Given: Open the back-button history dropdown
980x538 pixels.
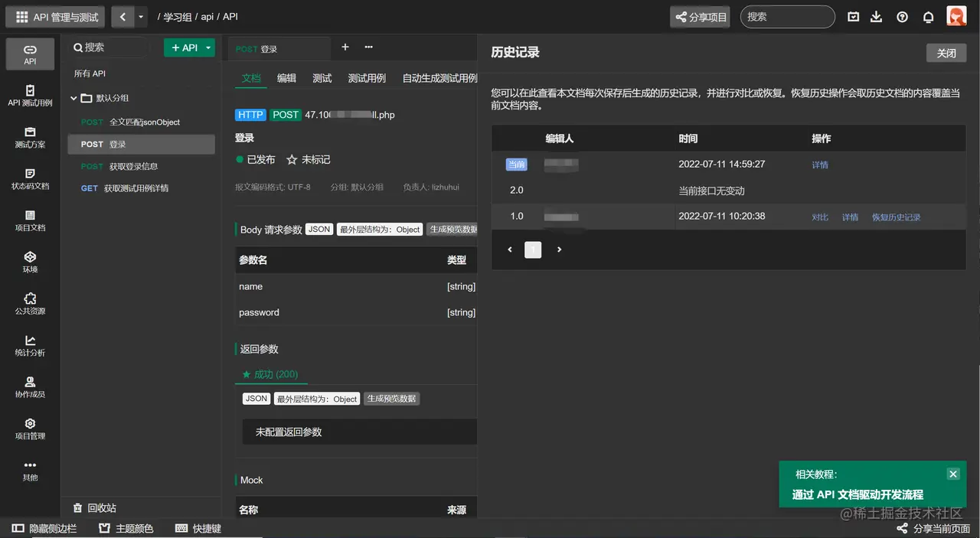Looking at the screenshot, I should 141,16.
